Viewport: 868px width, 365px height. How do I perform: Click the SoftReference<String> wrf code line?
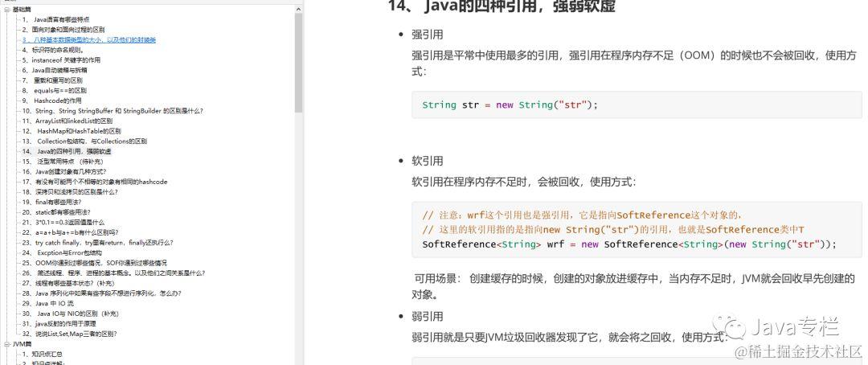point(629,244)
